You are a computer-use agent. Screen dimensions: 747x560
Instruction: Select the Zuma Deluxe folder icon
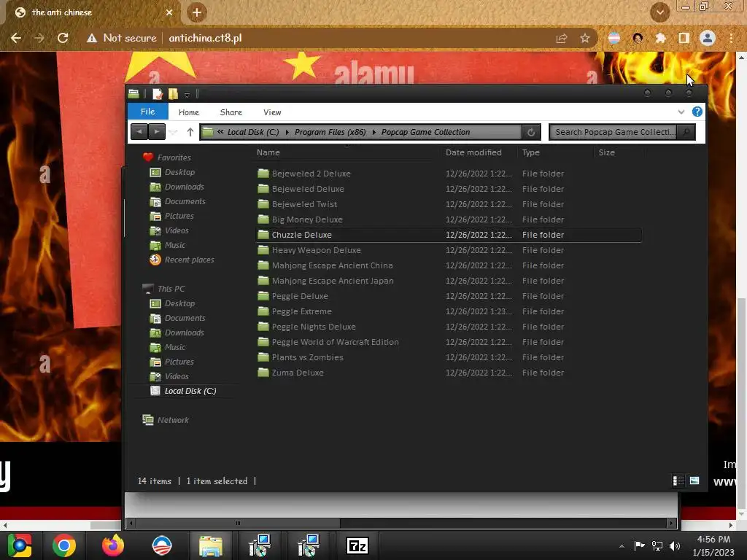(x=263, y=373)
